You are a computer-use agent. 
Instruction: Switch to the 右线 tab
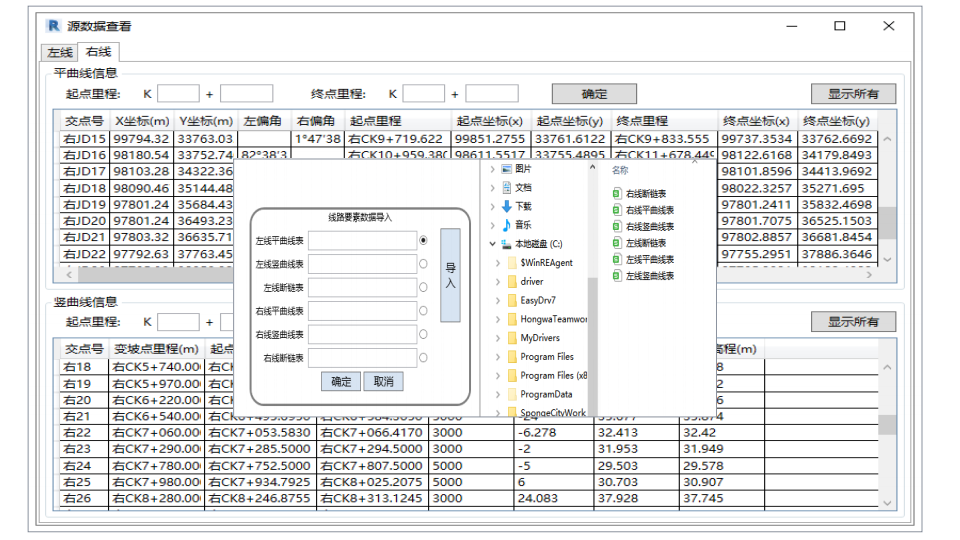pos(99,51)
